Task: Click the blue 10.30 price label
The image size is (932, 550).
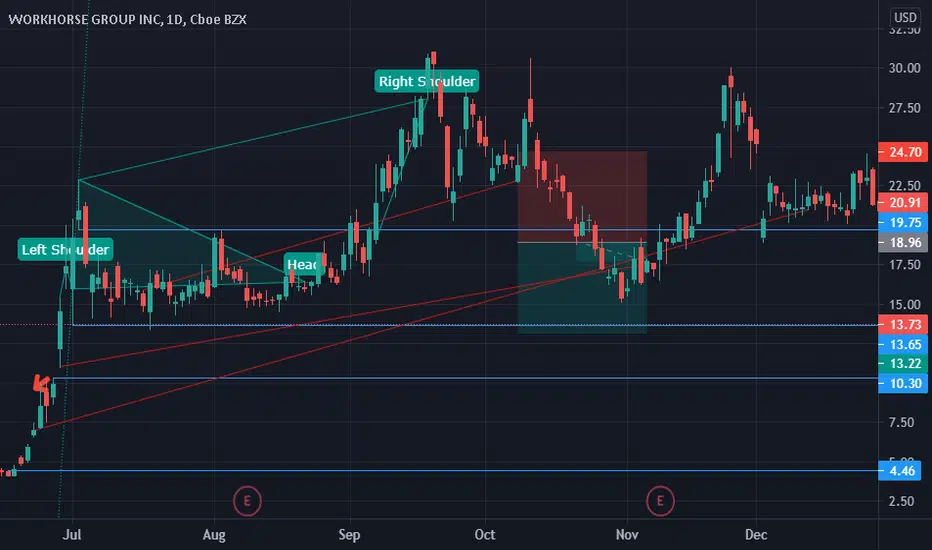Action: pyautogui.click(x=902, y=384)
